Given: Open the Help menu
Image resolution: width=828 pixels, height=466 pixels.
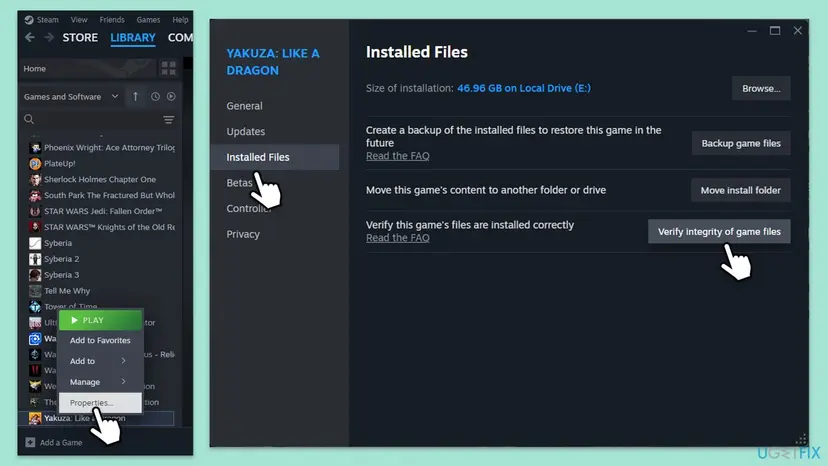Looking at the screenshot, I should tap(180, 20).
